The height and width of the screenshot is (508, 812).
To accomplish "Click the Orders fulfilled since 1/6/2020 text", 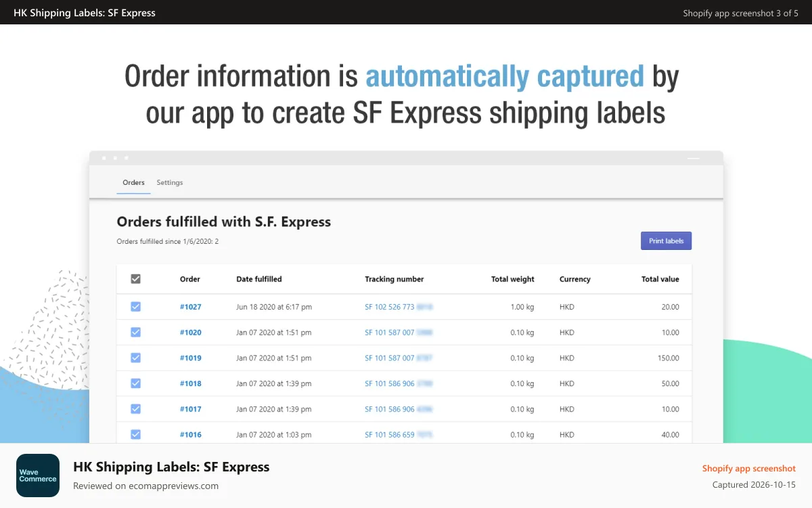I will (x=167, y=241).
